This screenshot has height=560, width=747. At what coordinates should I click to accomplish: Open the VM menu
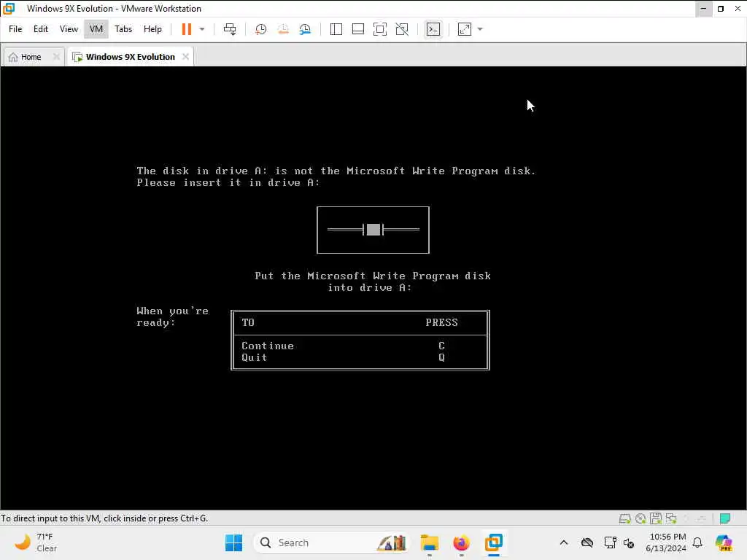[96, 29]
